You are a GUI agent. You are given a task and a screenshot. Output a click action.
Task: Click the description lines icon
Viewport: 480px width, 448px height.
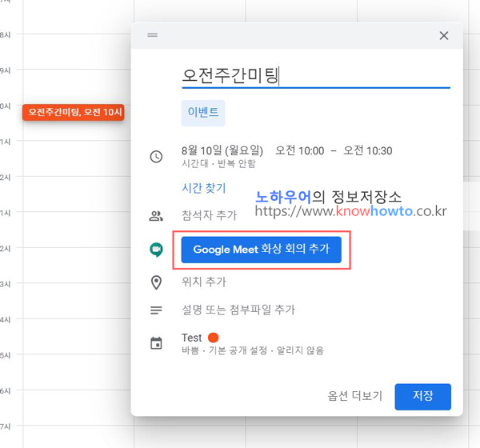coord(156,310)
